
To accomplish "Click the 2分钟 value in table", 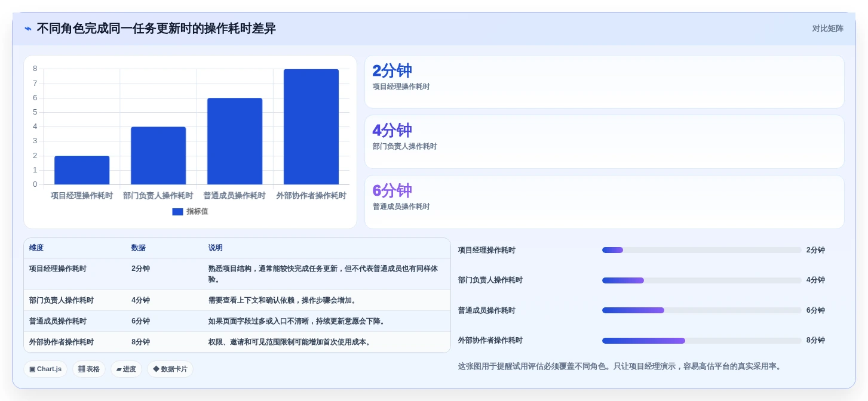I will [x=141, y=269].
